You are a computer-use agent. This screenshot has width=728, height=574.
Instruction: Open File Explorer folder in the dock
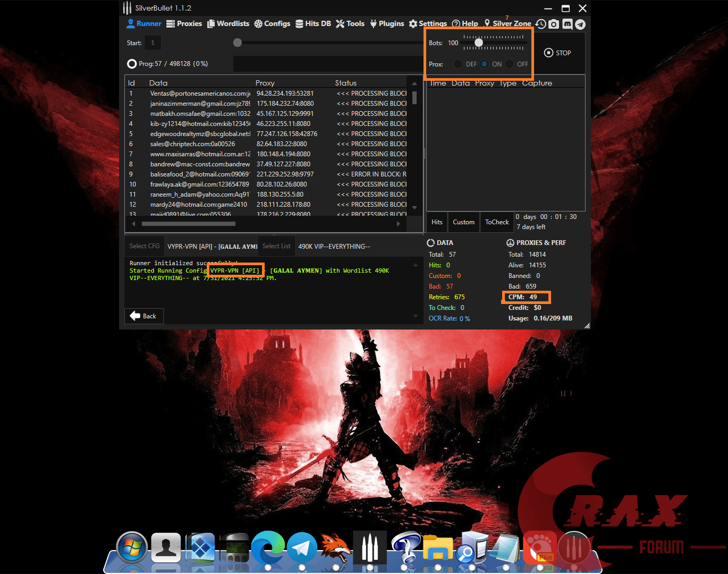coord(437,548)
